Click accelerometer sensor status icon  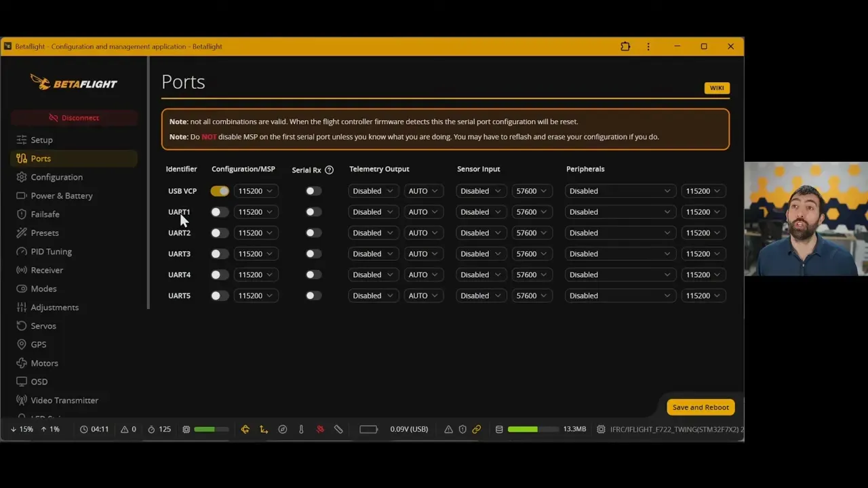(x=264, y=430)
